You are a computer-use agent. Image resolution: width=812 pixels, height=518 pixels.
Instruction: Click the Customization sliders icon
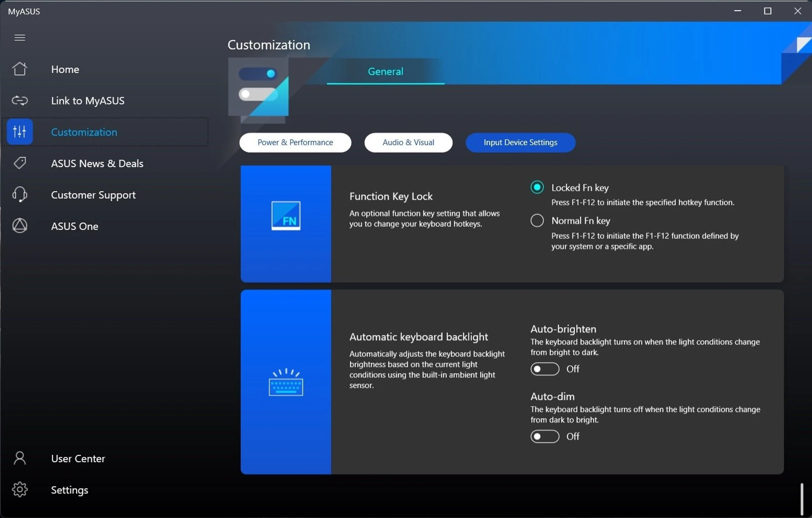19,132
